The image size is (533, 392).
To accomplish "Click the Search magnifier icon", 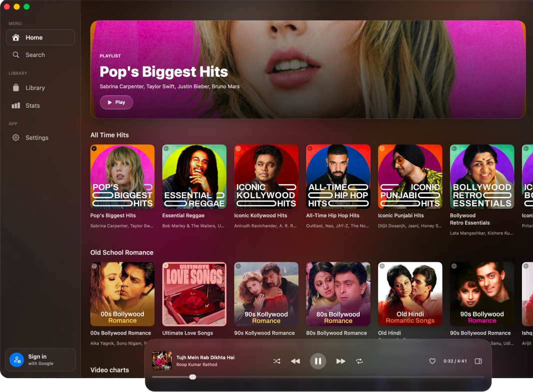I will pyautogui.click(x=15, y=55).
